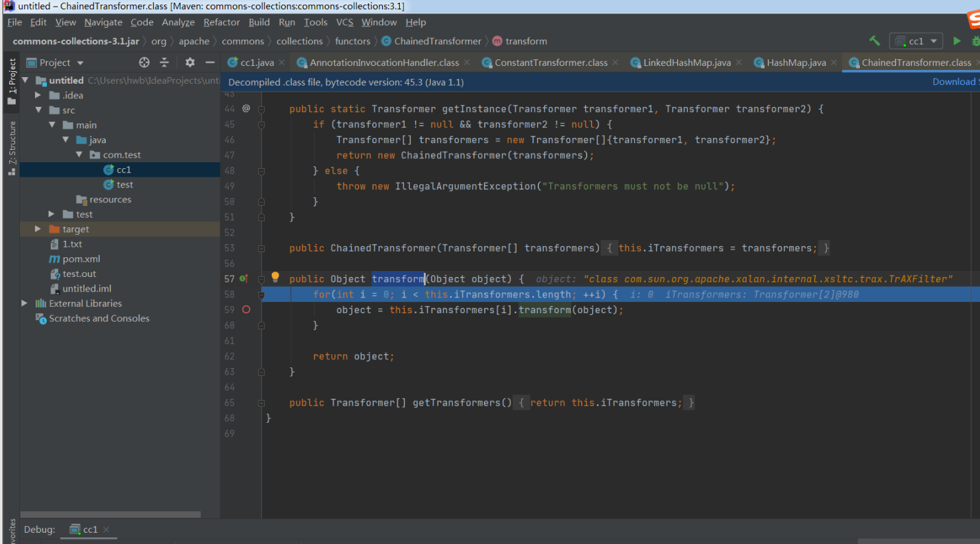Collapse the untitled project root node
This screenshot has width=980, height=544.
(x=25, y=80)
